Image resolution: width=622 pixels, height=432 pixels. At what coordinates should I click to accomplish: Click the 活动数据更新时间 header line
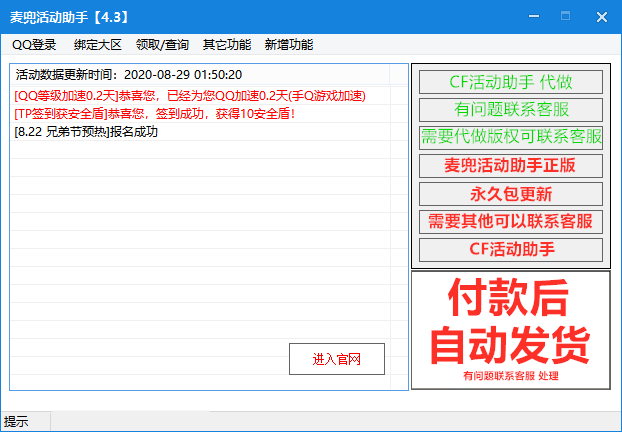pos(128,75)
